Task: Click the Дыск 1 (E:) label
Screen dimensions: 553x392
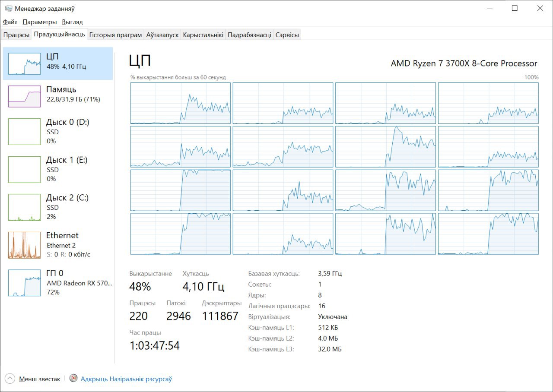Action: [67, 160]
